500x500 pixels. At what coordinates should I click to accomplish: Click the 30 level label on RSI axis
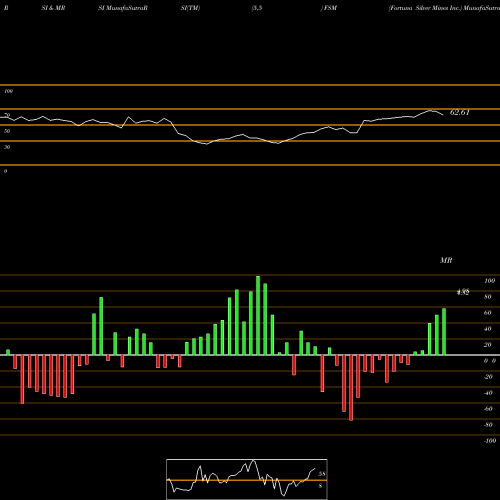pos(7,147)
